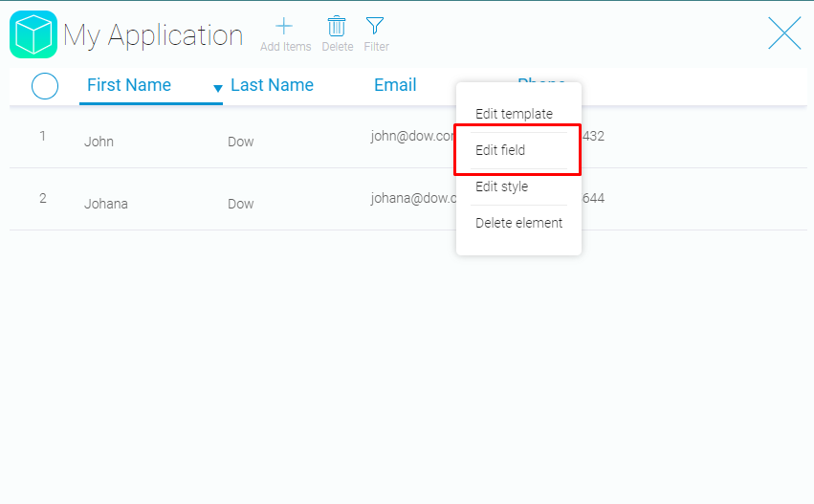Sort by First Name column header
Viewport: 814px width, 504px height.
click(x=129, y=85)
